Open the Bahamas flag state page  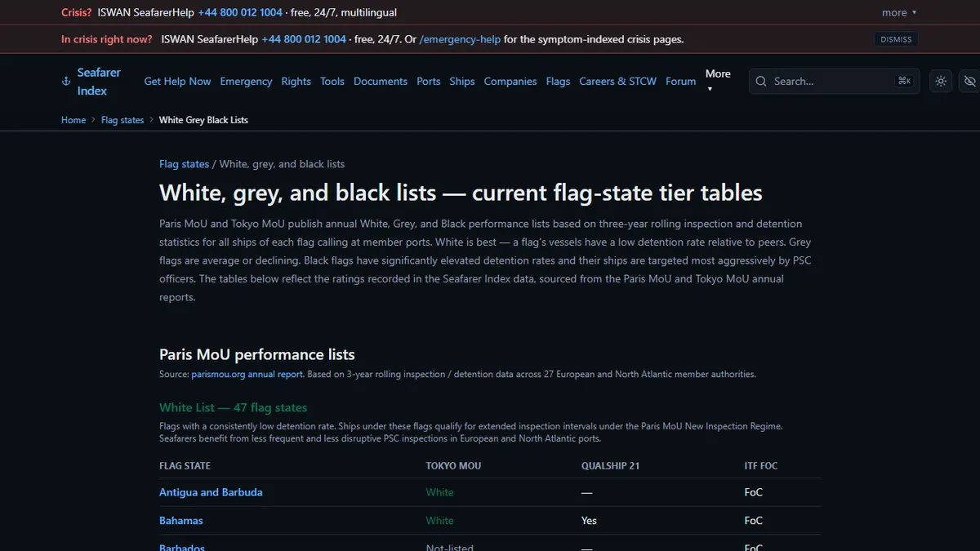[181, 520]
